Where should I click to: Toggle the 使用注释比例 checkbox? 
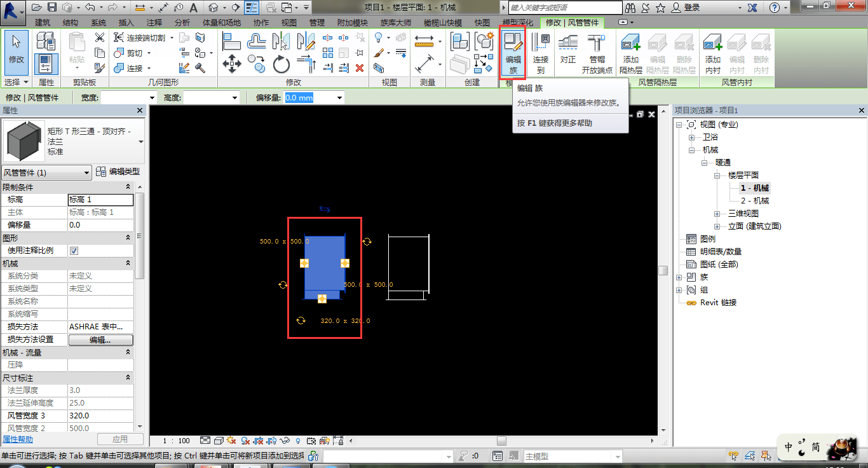(74, 251)
